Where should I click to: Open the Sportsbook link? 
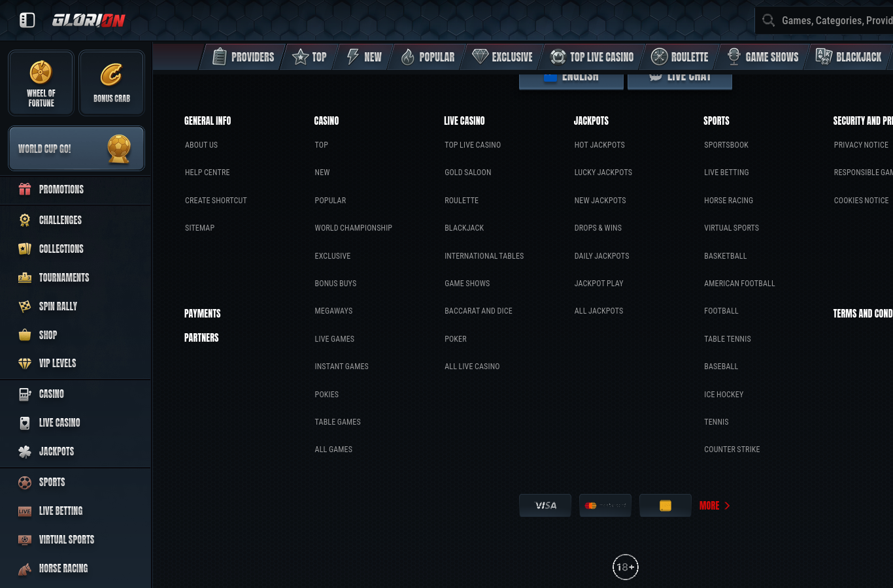pyautogui.click(x=726, y=145)
